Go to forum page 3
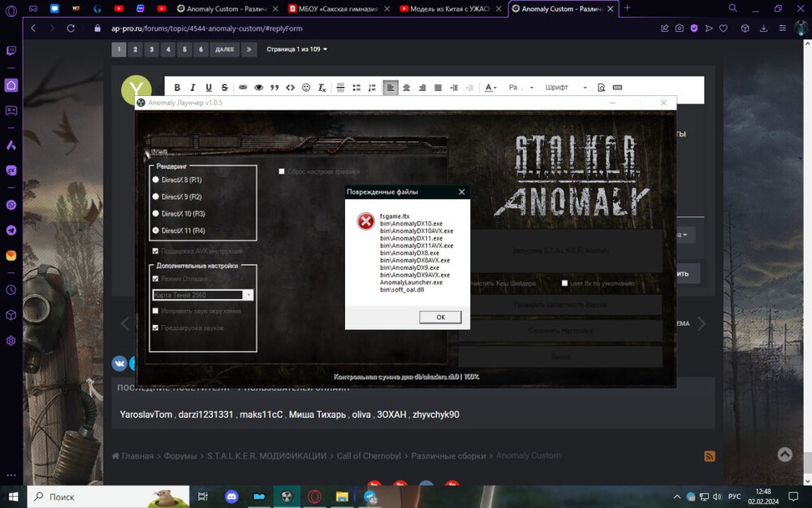This screenshot has height=508, width=812. coord(152,50)
